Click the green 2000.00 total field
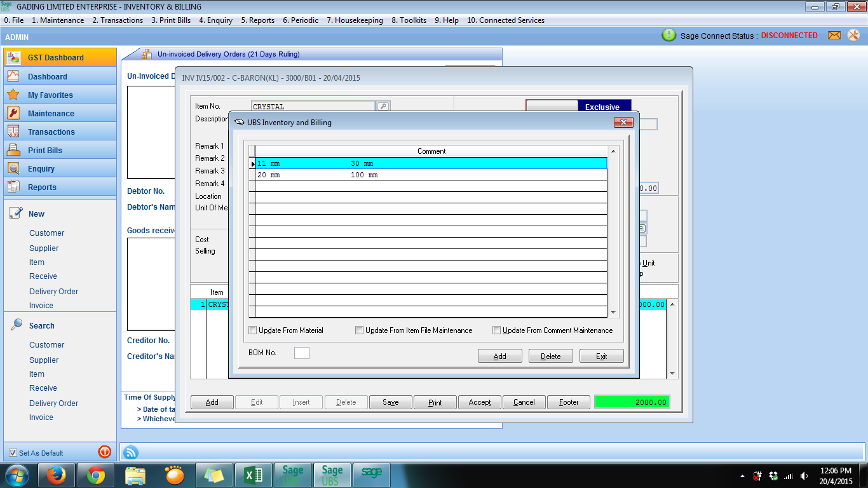Screen dimensions: 868x488 coord(632,402)
